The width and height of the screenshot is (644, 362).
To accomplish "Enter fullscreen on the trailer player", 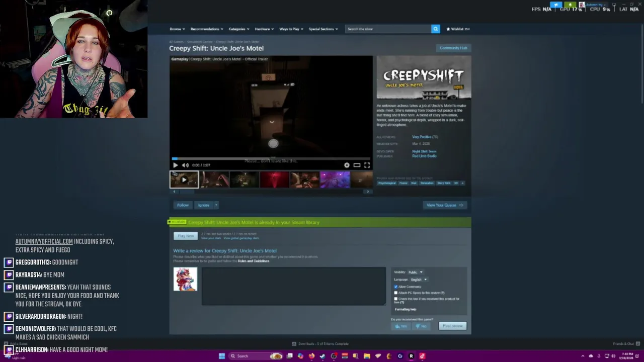I will click(367, 165).
